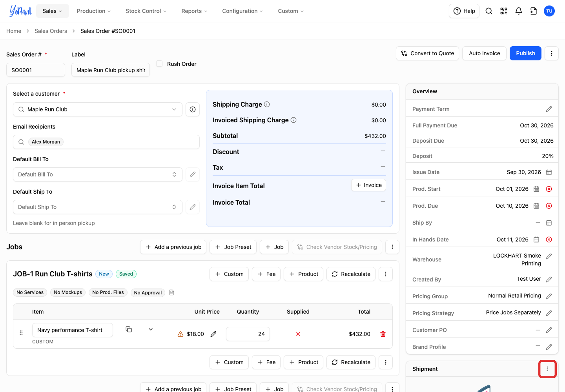Click the Publish button
Image resolution: width=565 pixels, height=392 pixels.
coord(525,53)
